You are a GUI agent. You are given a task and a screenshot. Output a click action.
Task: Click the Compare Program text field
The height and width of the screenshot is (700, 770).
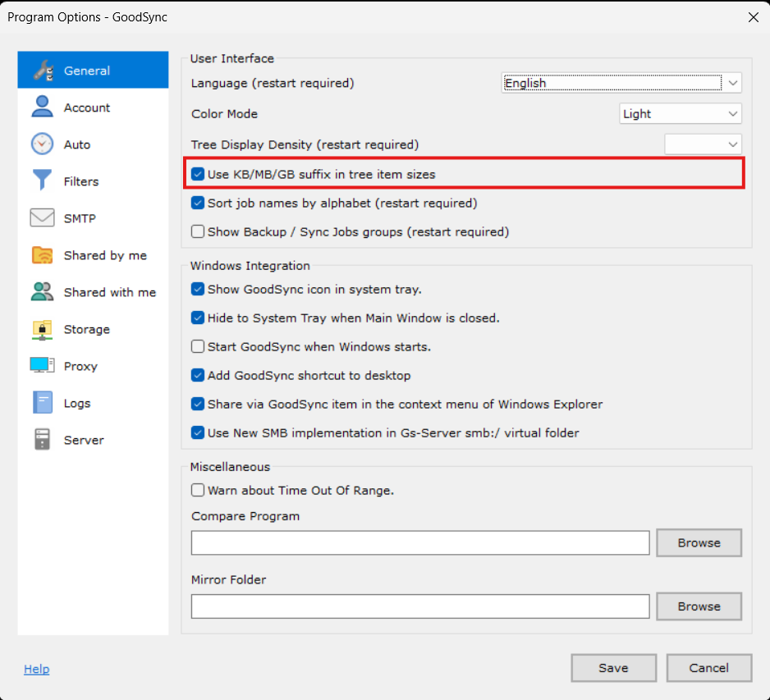420,542
